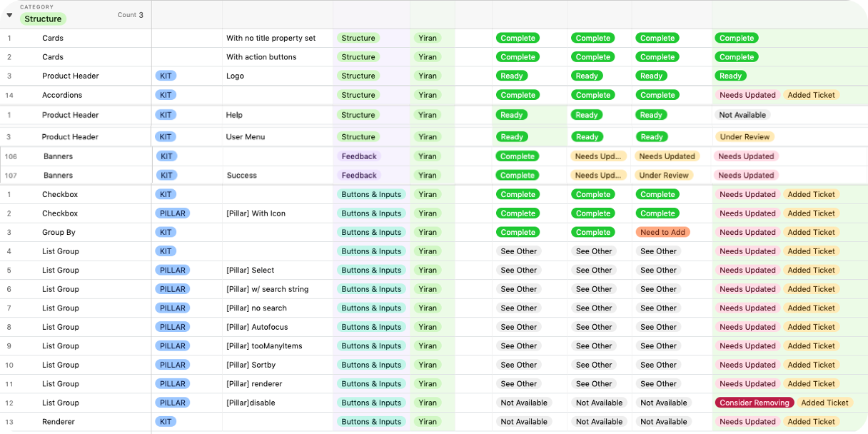Click the KIT tag in row 13

166,422
